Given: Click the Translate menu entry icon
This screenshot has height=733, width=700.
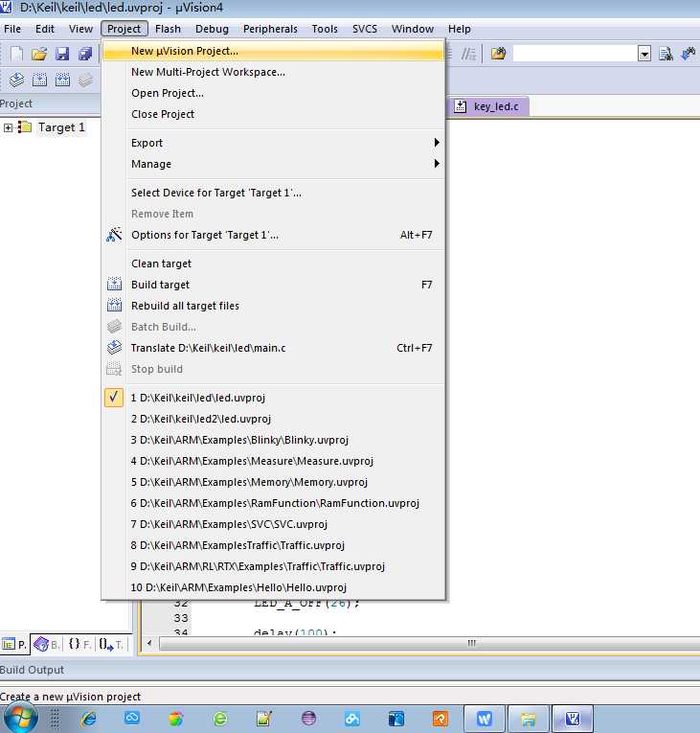Looking at the screenshot, I should click(x=115, y=347).
